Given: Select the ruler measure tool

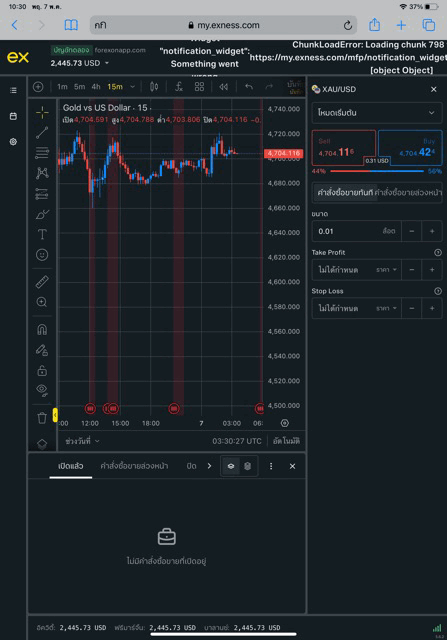Looking at the screenshot, I should 42,282.
